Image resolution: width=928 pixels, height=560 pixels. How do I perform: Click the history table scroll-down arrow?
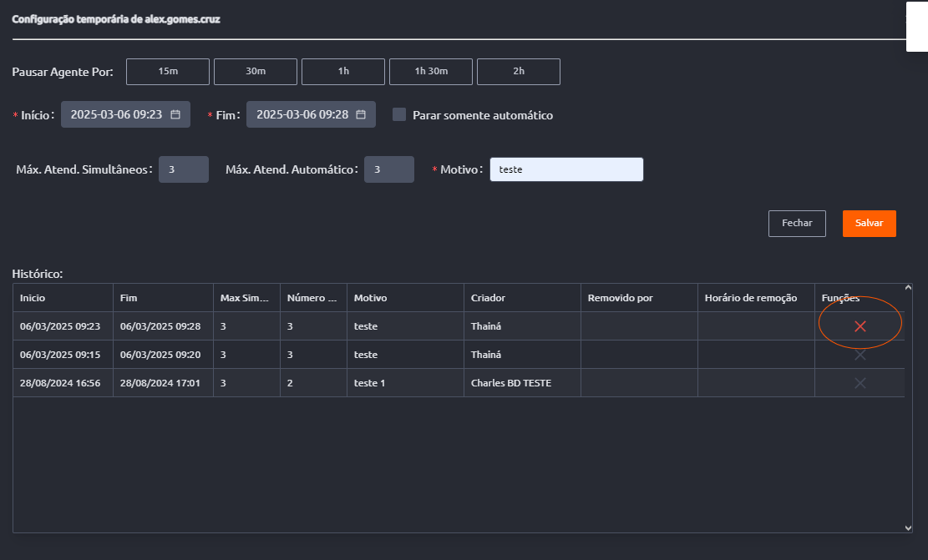click(x=909, y=527)
